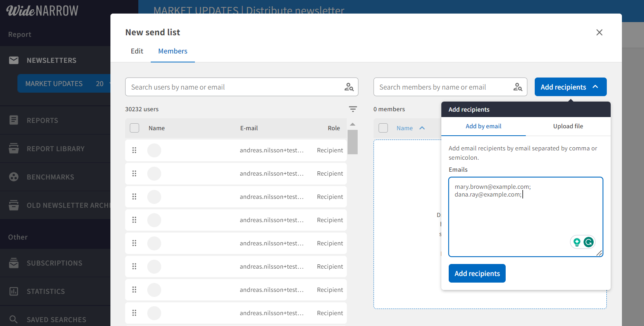Click the Old Newsletter Archive icon
This screenshot has width=644, height=326.
click(x=14, y=205)
